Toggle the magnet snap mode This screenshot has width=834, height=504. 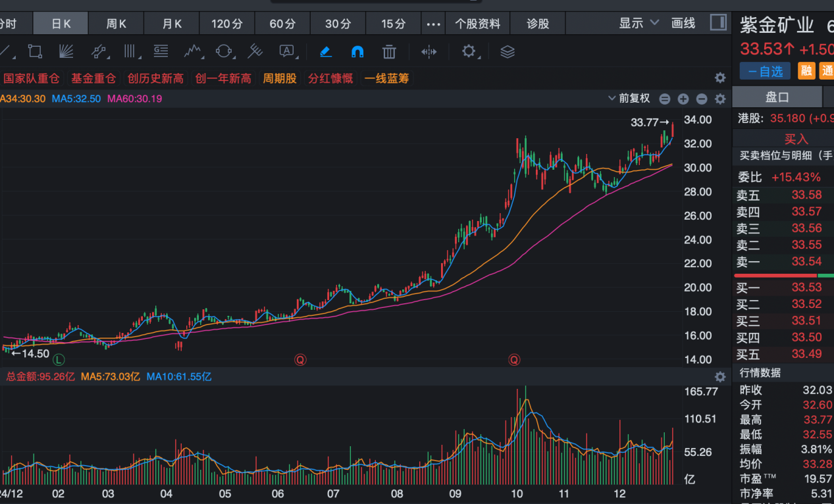pos(357,51)
